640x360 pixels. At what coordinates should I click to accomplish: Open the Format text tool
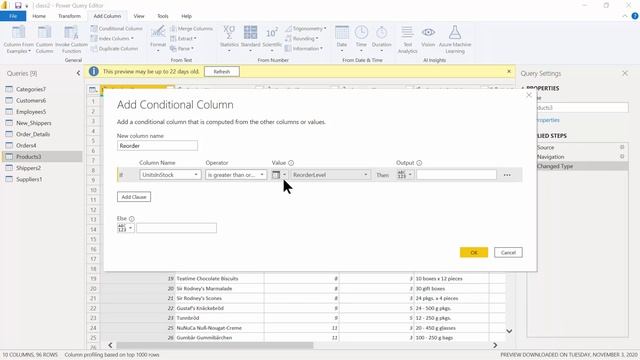pos(158,39)
